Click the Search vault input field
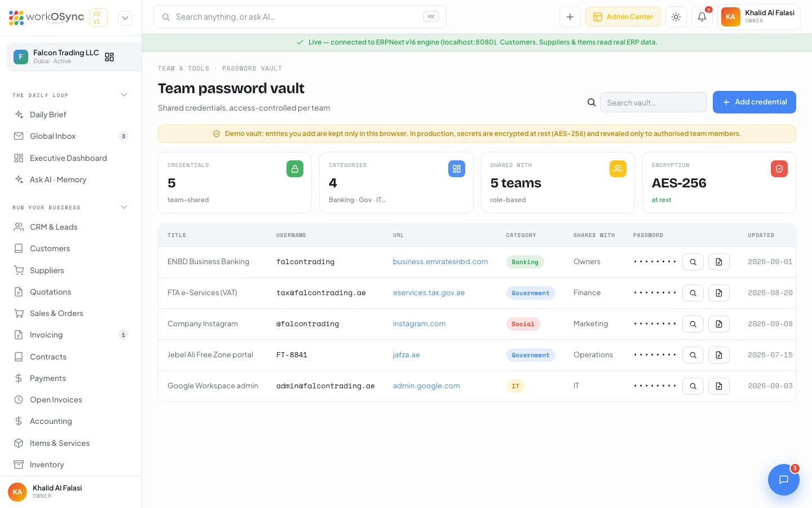 pyautogui.click(x=654, y=102)
